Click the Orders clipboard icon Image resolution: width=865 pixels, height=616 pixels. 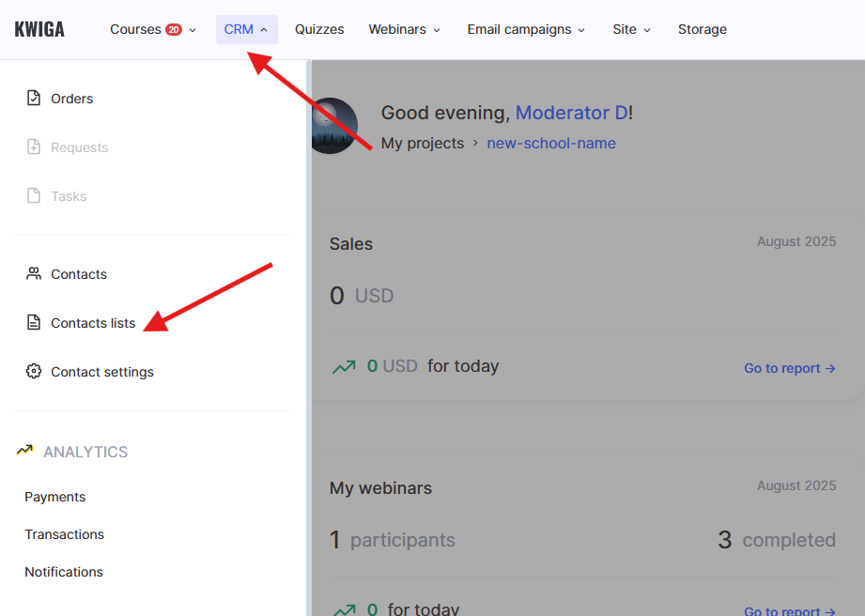[34, 99]
